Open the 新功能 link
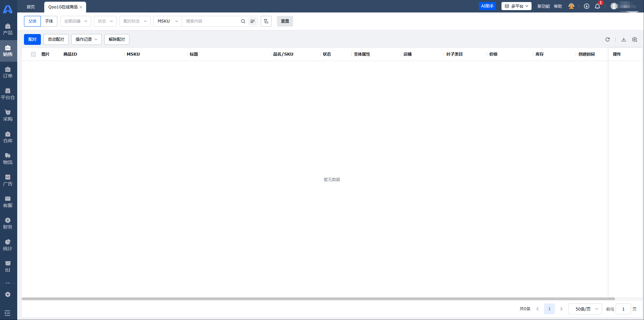This screenshot has width=644, height=320. coord(543,6)
